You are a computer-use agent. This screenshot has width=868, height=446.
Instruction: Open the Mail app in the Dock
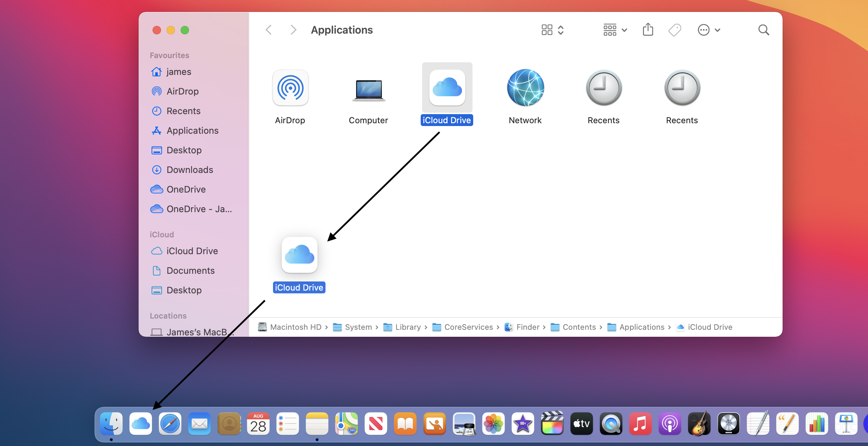pos(199,424)
